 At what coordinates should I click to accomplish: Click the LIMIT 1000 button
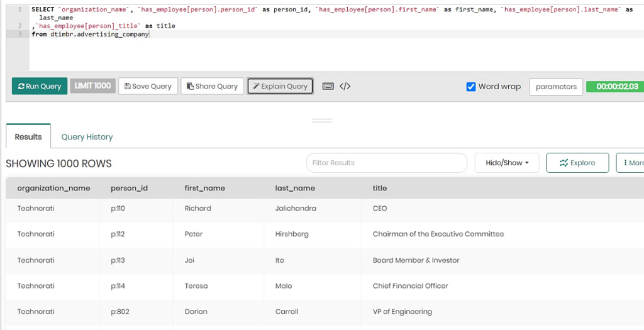tap(93, 85)
